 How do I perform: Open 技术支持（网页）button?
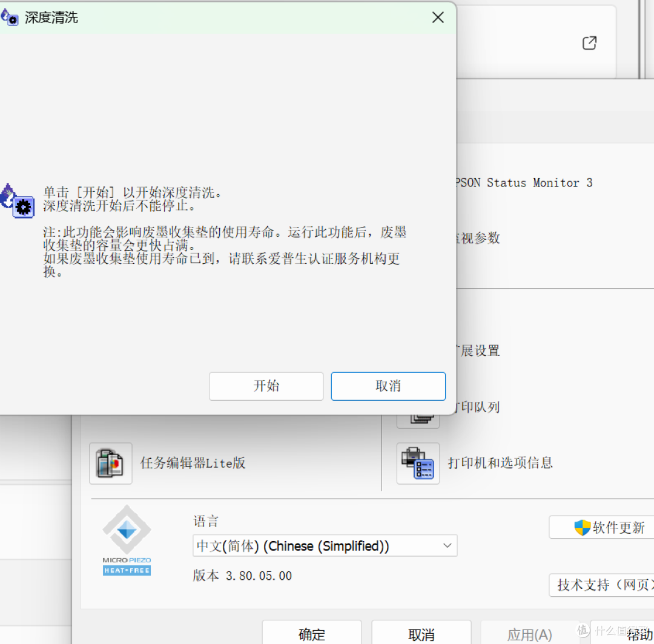tap(603, 585)
